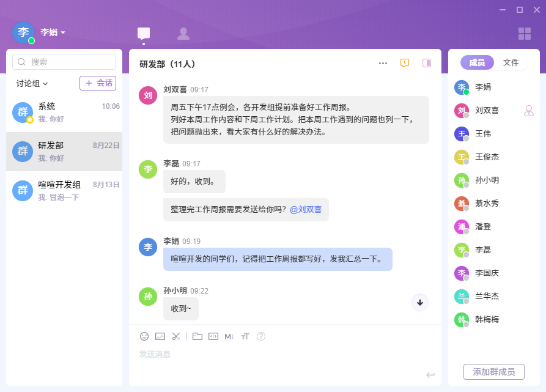Screen dimensions: 546x392
Task: Open the emoji picker
Action: click(144, 336)
